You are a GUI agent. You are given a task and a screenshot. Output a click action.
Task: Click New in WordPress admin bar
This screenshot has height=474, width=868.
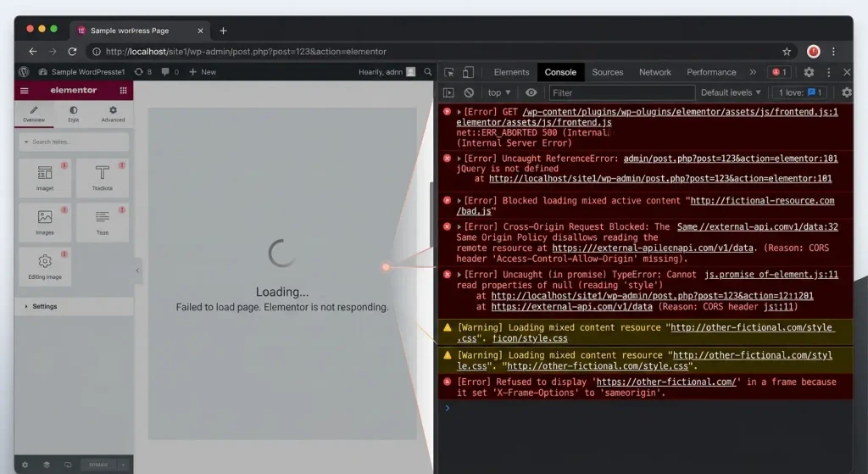tap(203, 72)
